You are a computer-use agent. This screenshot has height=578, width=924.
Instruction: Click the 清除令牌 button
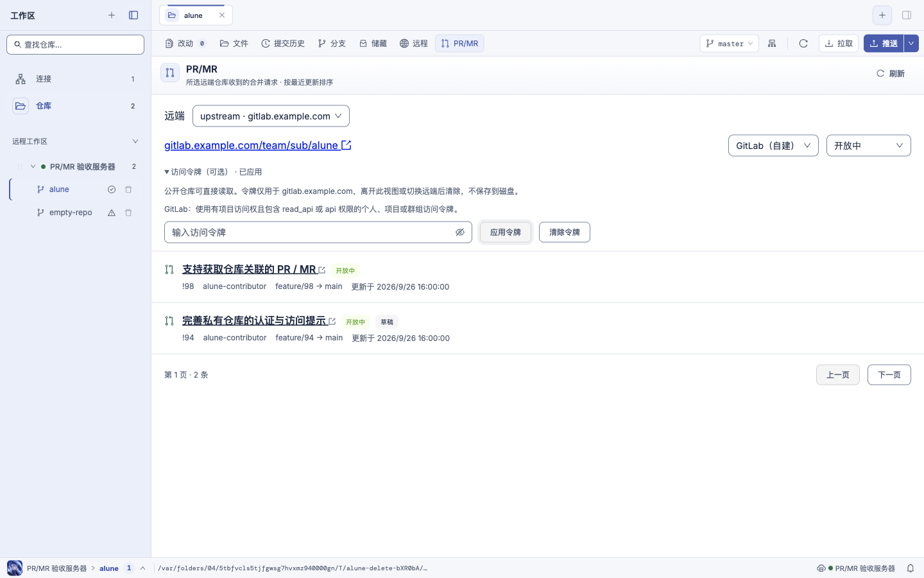pos(565,232)
